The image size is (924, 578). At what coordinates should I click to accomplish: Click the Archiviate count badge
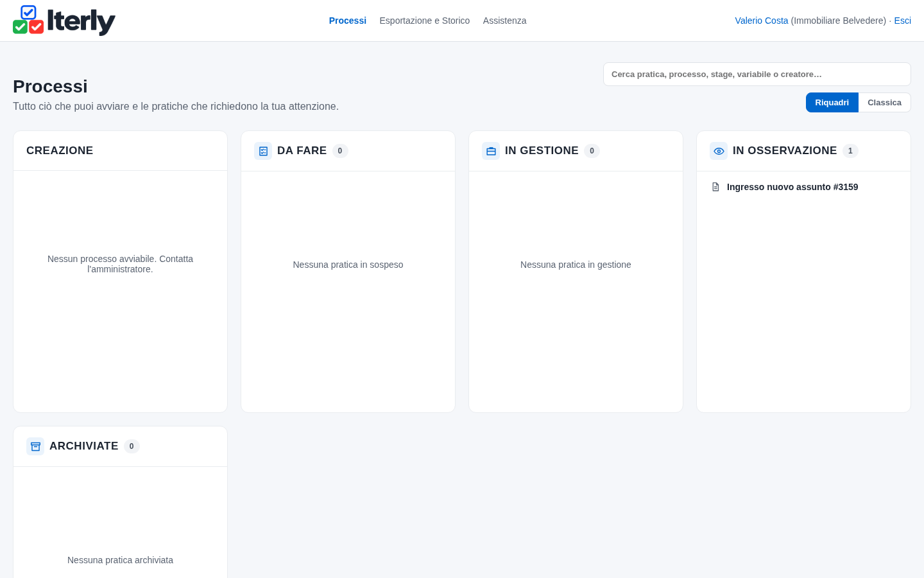(x=132, y=446)
